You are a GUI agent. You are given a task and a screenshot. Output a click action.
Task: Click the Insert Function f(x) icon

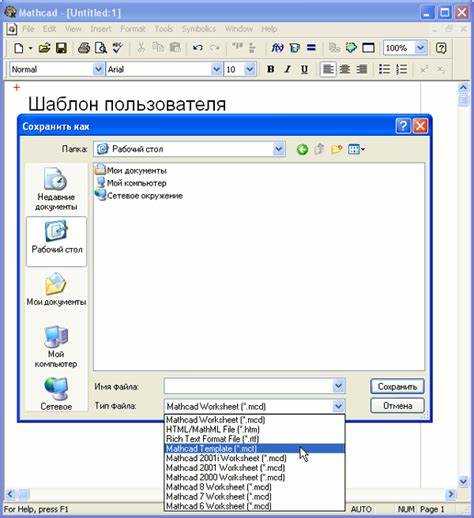pos(277,48)
